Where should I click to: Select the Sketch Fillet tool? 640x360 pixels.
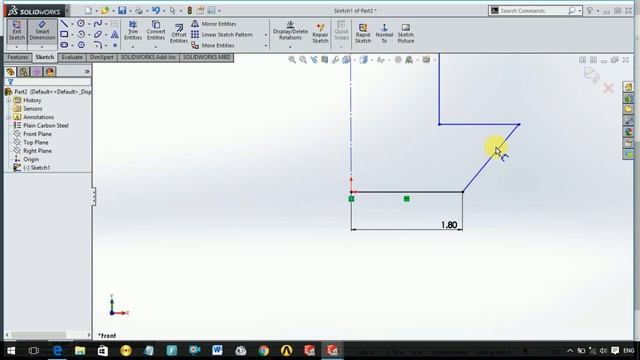point(98,45)
